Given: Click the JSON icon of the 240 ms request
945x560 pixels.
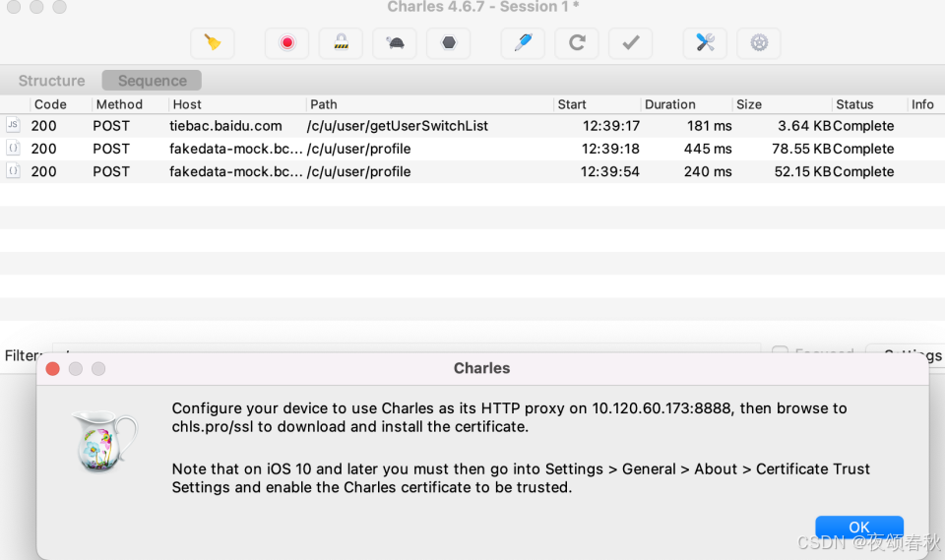Looking at the screenshot, I should [x=13, y=170].
